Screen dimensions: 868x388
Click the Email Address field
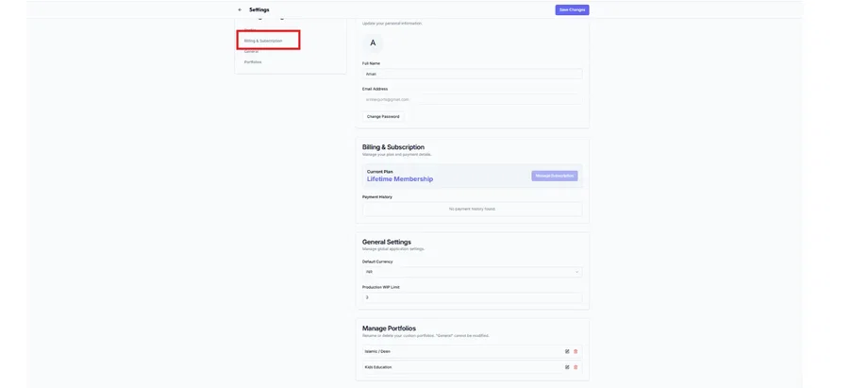[472, 99]
